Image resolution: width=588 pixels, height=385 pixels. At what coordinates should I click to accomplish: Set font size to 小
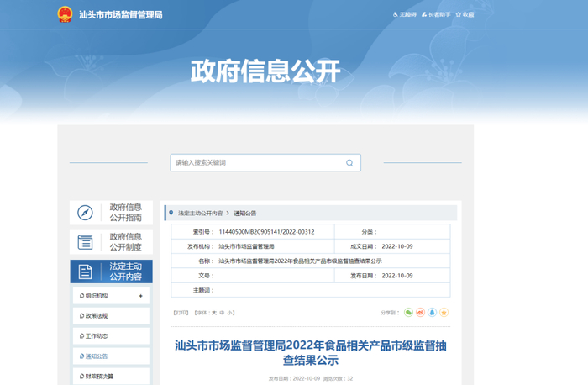tap(229, 313)
